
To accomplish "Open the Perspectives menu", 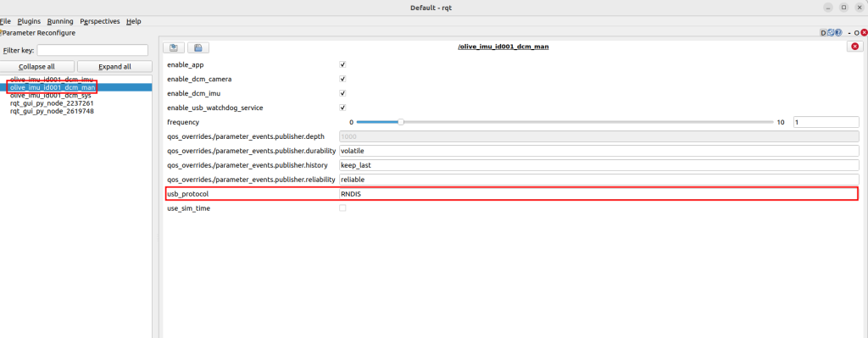I will pos(100,21).
